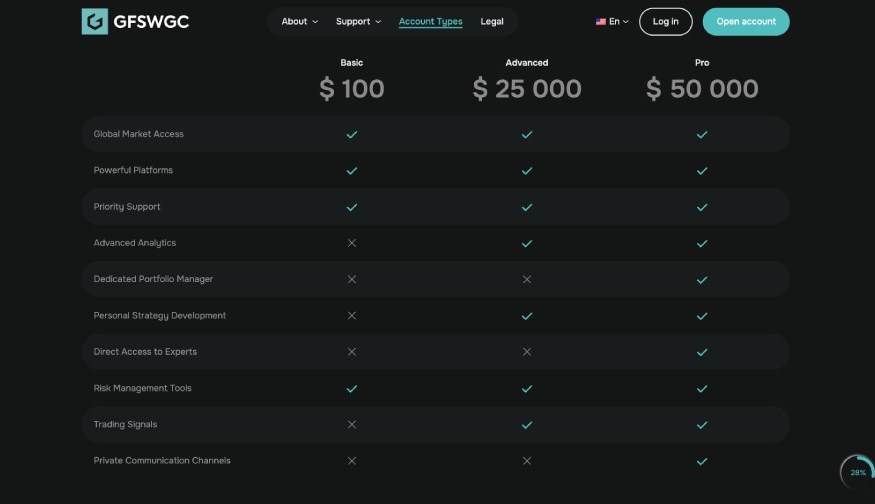Select the Pro $ 50 000 price heading

click(x=702, y=89)
